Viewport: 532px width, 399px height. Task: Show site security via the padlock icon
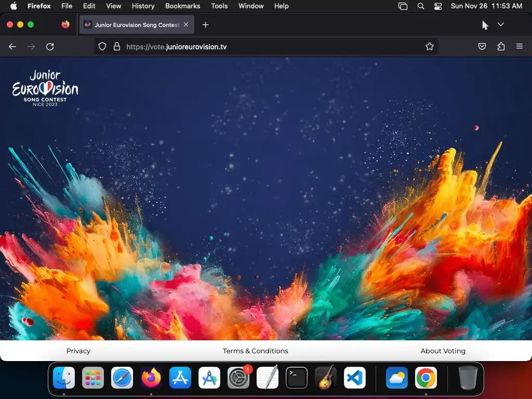(117, 46)
